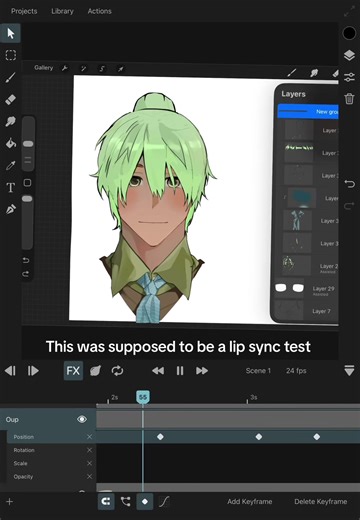Click Add Keyframe
The width and height of the screenshot is (360, 520).
250,502
